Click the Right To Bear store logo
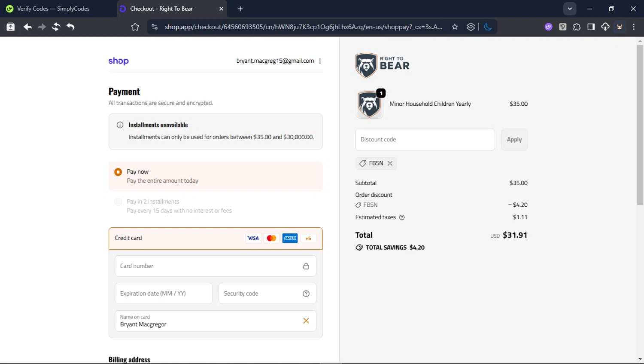 click(x=383, y=65)
